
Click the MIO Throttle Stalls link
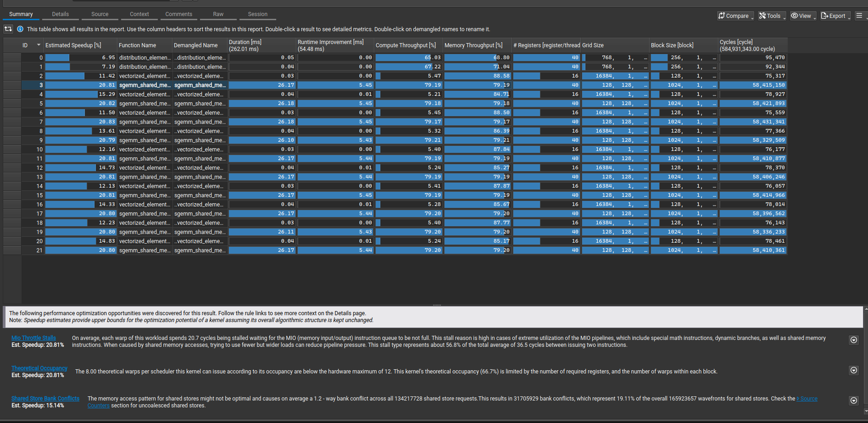coord(33,338)
